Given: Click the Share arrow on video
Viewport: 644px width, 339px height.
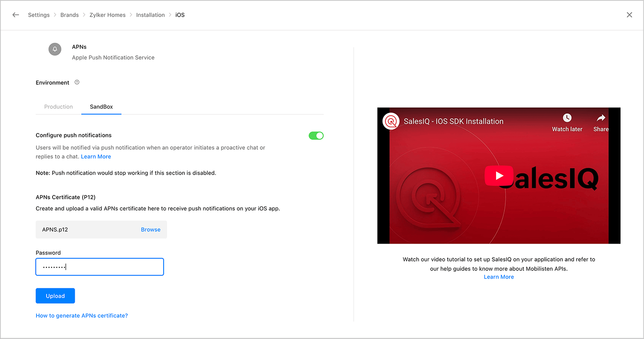Looking at the screenshot, I should point(601,118).
